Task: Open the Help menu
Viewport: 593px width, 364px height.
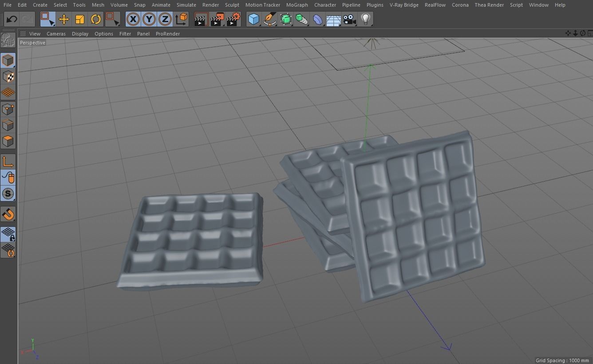Action: tap(560, 5)
